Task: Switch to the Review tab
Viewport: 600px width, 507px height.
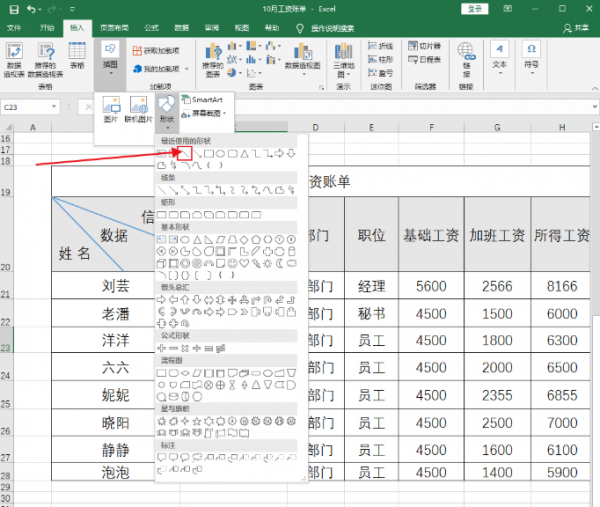Action: click(212, 28)
